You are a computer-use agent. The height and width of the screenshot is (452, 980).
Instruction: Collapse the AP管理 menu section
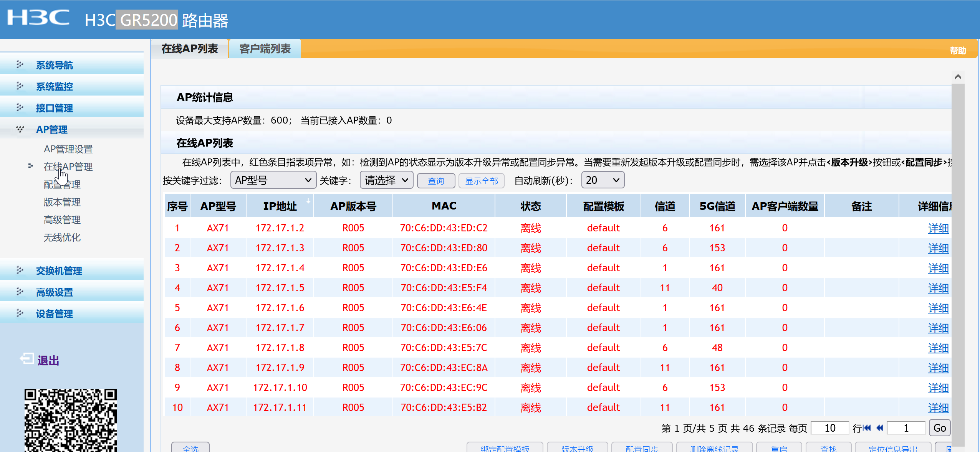[51, 130]
